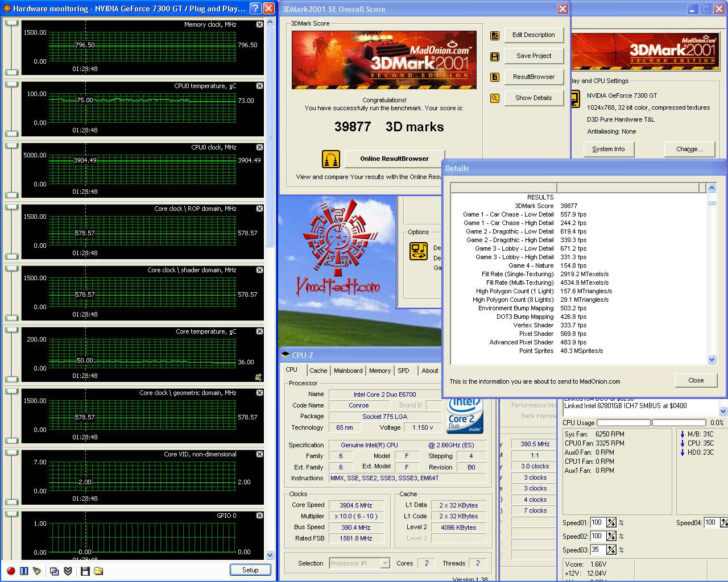Close the CPU0 temperature graph
This screenshot has height=582, width=728.
click(x=259, y=86)
